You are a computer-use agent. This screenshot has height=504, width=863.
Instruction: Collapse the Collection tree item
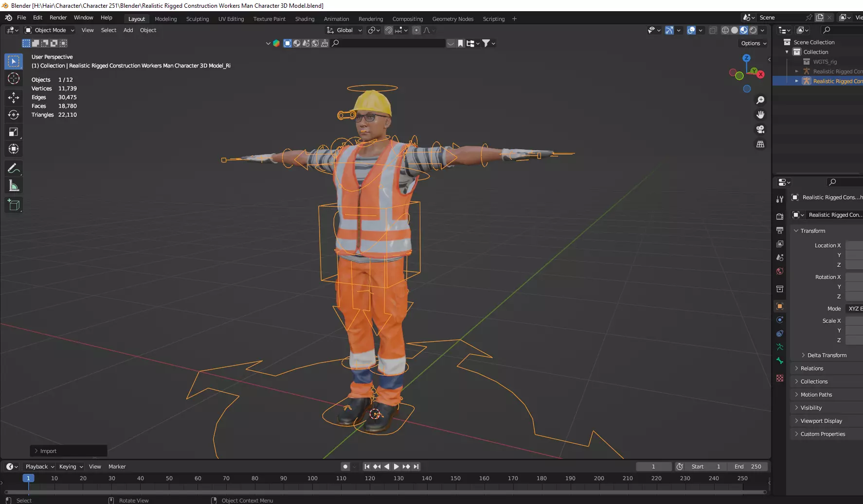(x=787, y=52)
